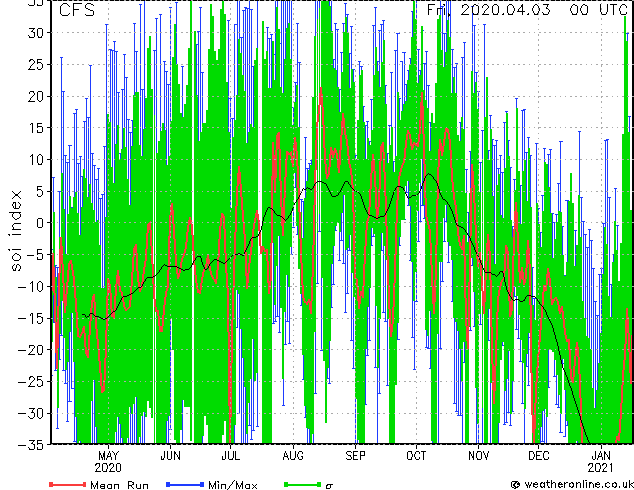Click the 00 UTC time label
634x490 pixels.
599,10
